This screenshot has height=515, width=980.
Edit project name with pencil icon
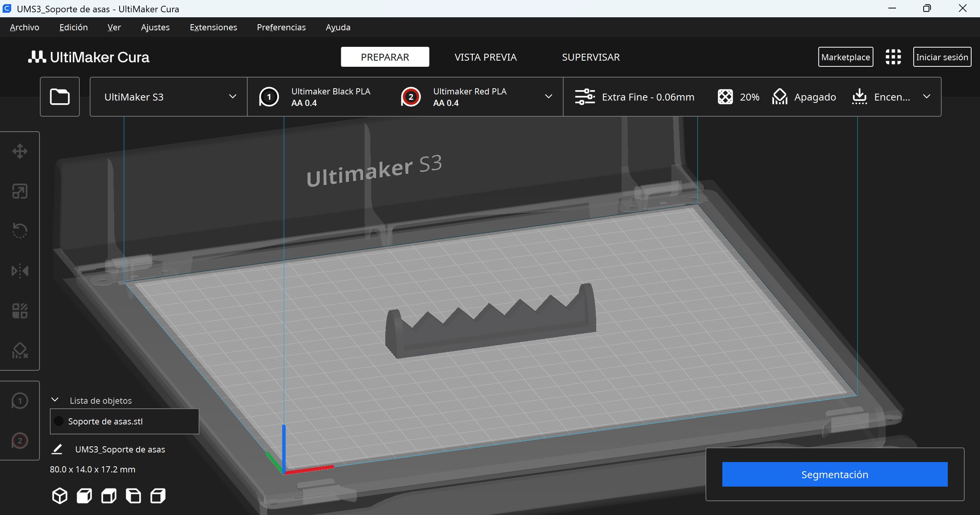[57, 449]
